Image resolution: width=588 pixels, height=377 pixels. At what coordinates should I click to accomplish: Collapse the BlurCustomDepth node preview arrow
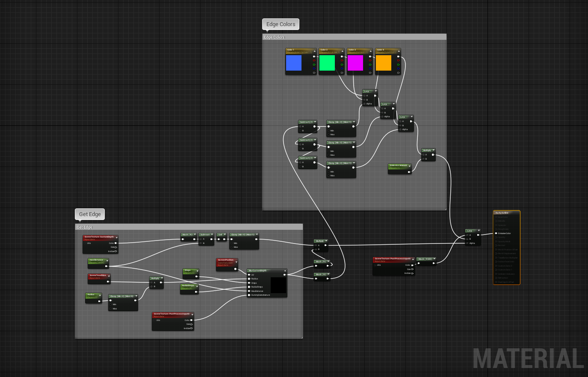[285, 270]
